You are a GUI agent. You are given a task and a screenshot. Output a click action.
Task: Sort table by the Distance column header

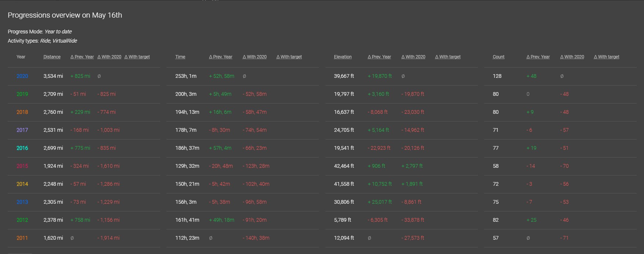point(52,57)
